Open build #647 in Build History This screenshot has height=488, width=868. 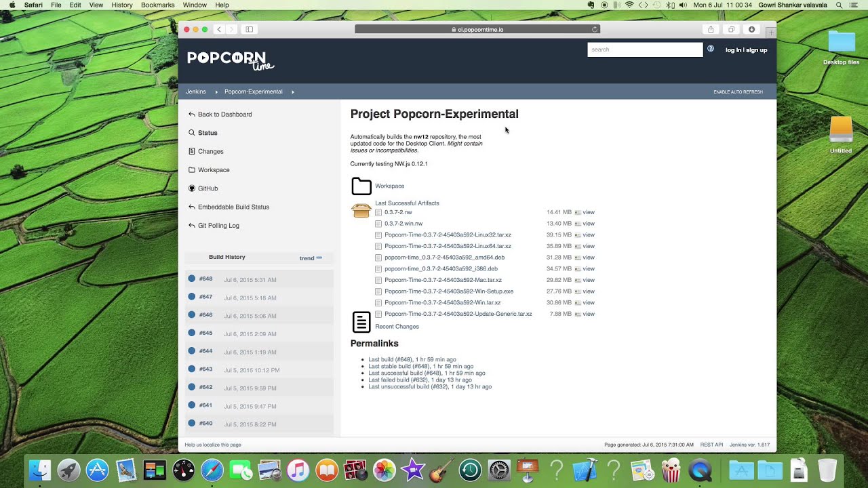pyautogui.click(x=205, y=297)
